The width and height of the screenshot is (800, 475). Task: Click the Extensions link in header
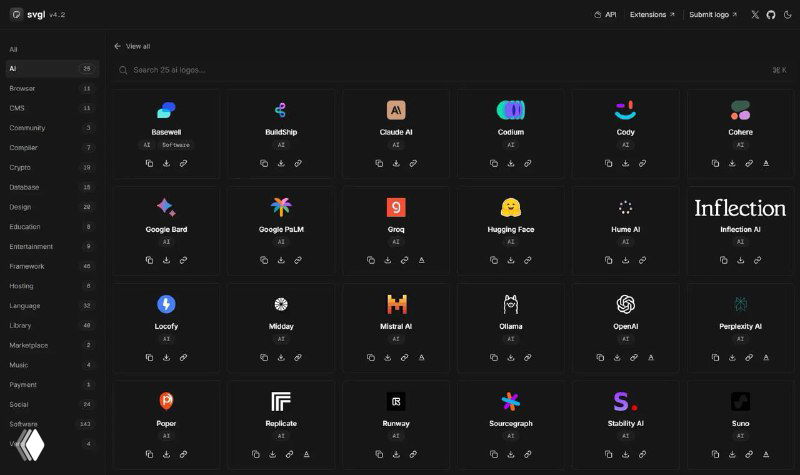[651, 15]
